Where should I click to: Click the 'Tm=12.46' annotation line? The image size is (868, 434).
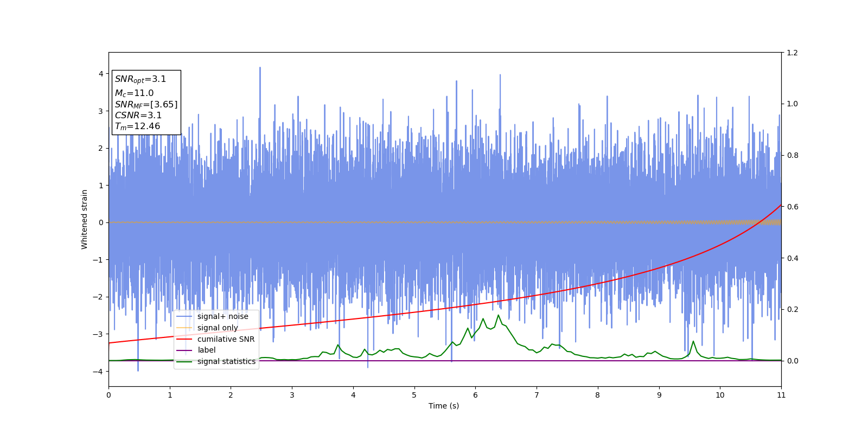click(x=137, y=126)
